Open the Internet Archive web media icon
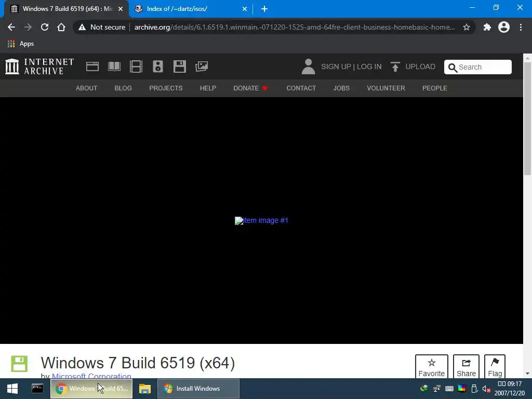The height and width of the screenshot is (399, 532). [92, 66]
